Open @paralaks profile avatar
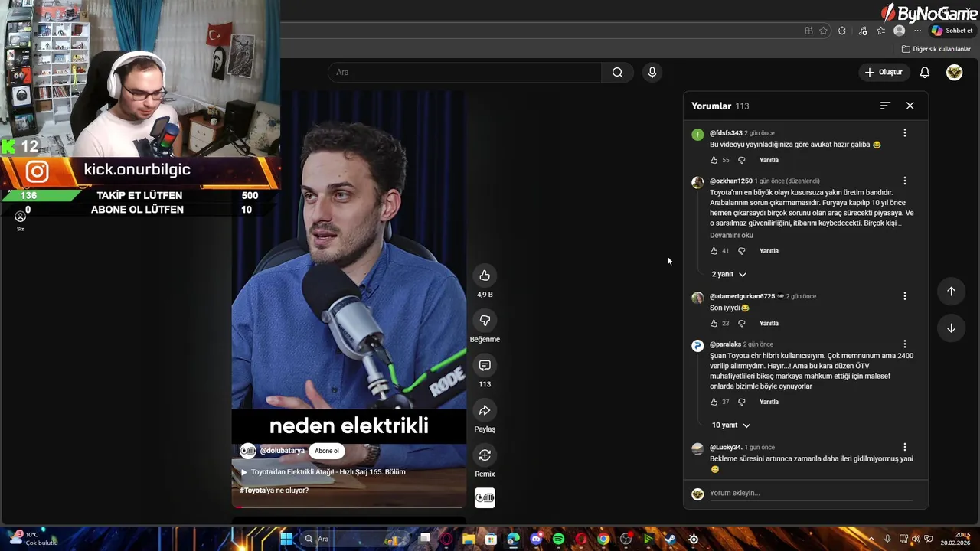Viewport: 980px width, 551px height. pyautogui.click(x=697, y=346)
